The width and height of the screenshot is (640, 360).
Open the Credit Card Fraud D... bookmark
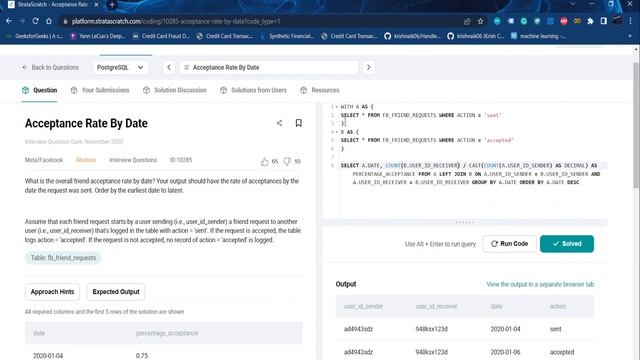click(161, 36)
